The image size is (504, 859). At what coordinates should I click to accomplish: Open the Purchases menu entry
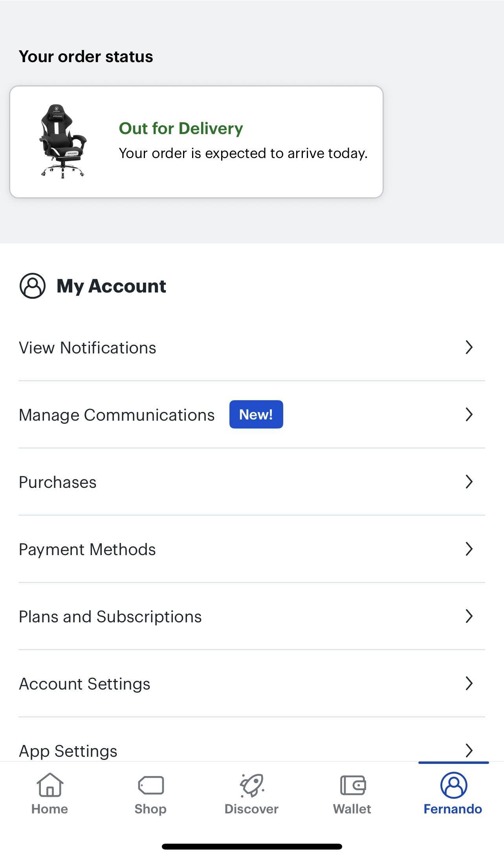(x=58, y=482)
